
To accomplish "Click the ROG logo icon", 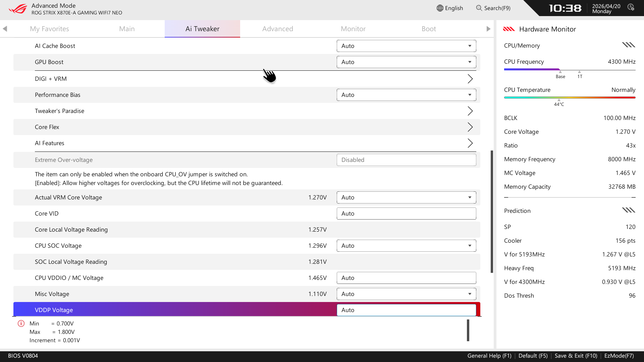I will click(x=18, y=9).
